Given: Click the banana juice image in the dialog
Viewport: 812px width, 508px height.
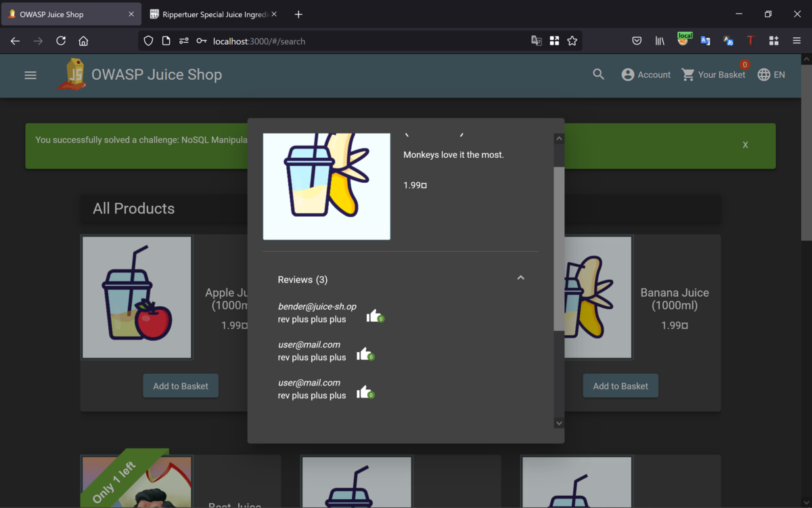Looking at the screenshot, I should click(x=326, y=186).
